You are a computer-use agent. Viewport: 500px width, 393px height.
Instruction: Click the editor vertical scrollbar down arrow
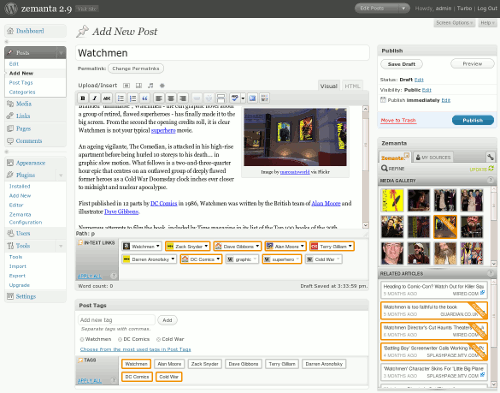point(365,225)
